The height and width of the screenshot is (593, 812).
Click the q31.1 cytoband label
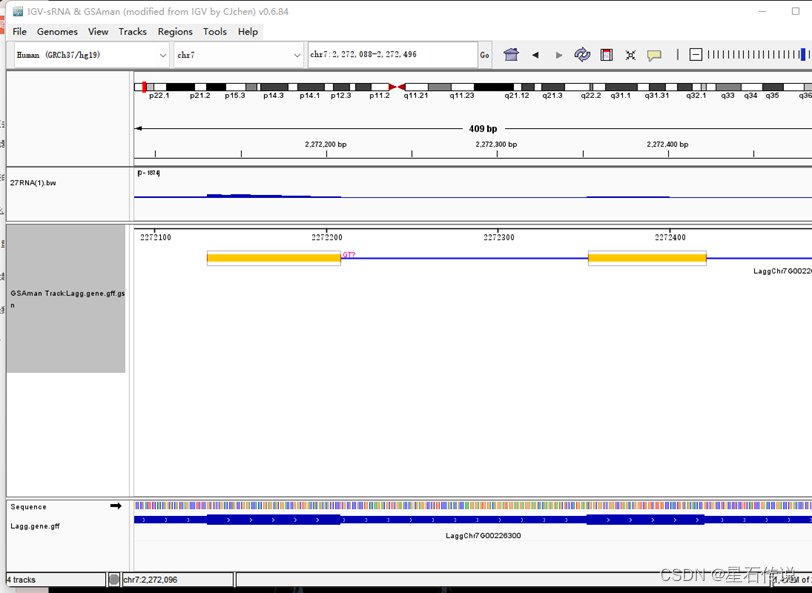620,96
